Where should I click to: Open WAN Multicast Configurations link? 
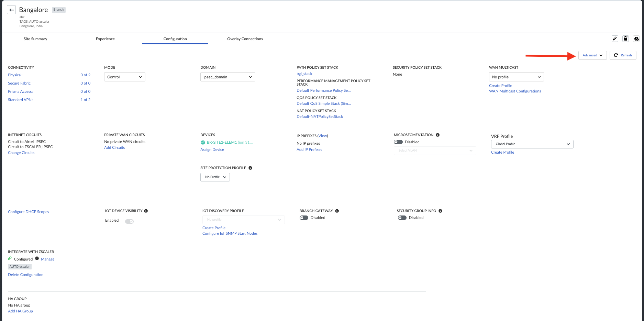(515, 91)
